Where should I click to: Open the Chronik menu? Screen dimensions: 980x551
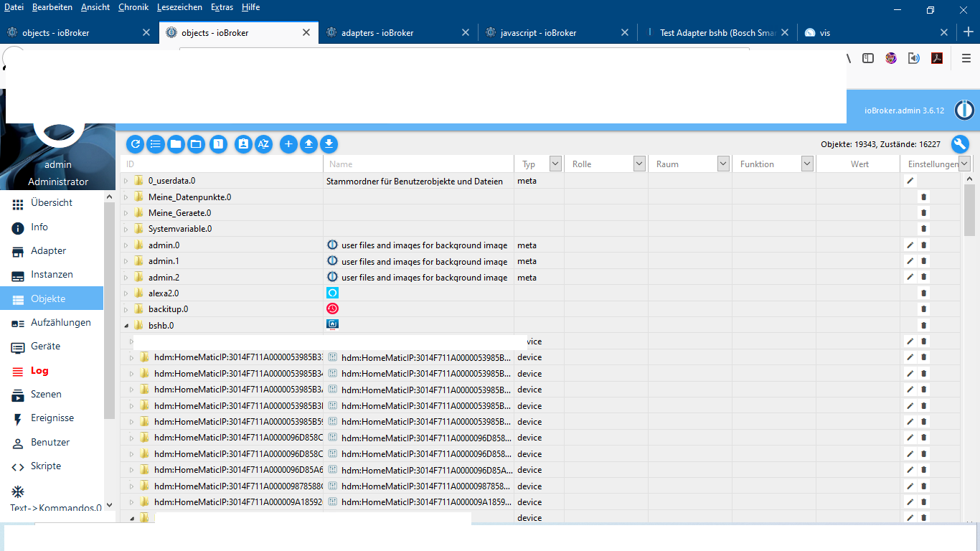[x=133, y=7]
